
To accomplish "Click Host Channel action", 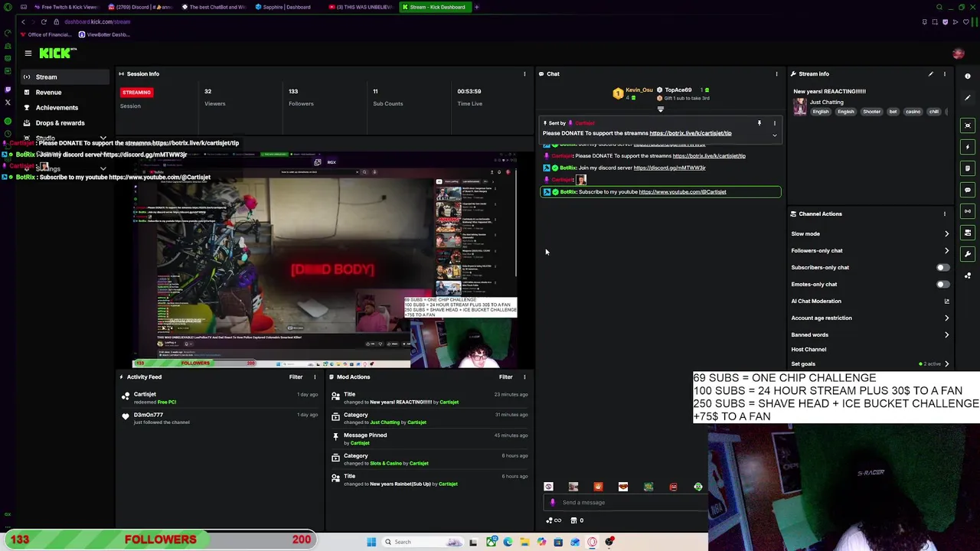I will 808,350.
